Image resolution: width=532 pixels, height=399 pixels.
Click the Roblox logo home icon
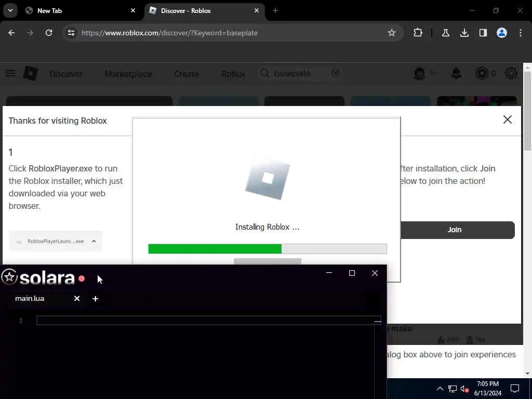point(30,73)
